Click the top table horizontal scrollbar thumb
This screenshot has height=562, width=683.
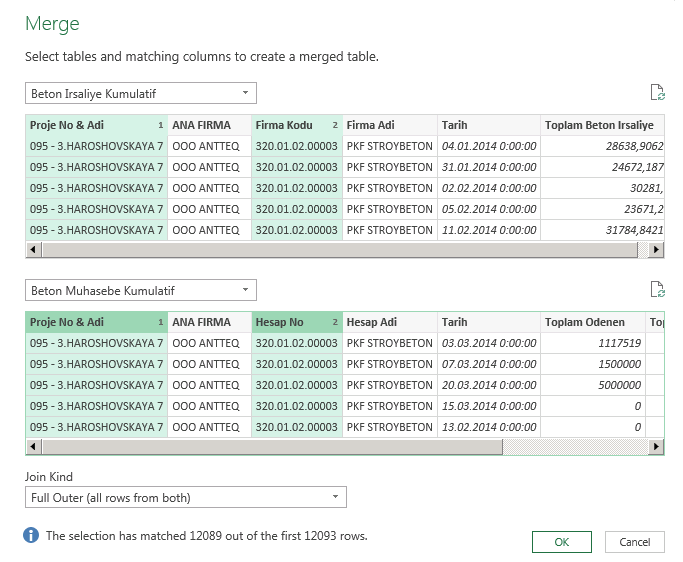pos(340,250)
